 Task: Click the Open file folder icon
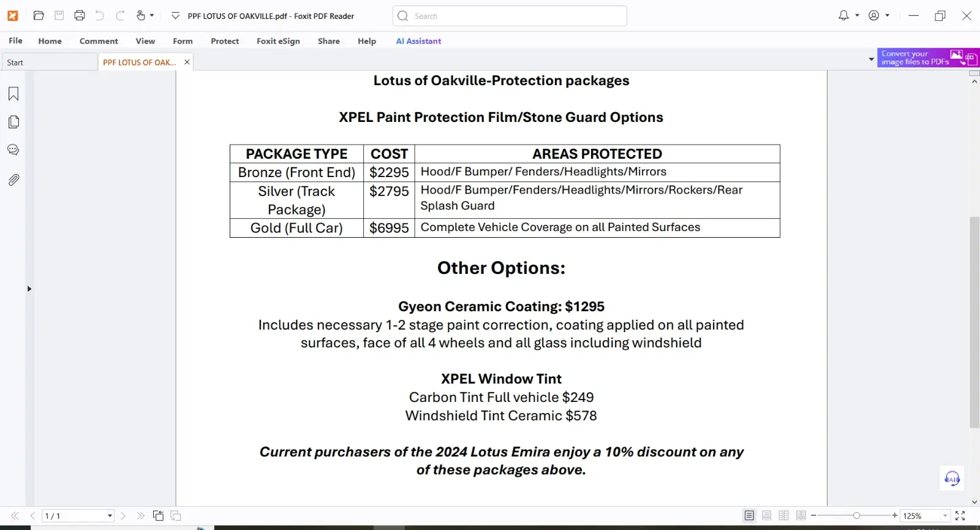click(x=39, y=16)
